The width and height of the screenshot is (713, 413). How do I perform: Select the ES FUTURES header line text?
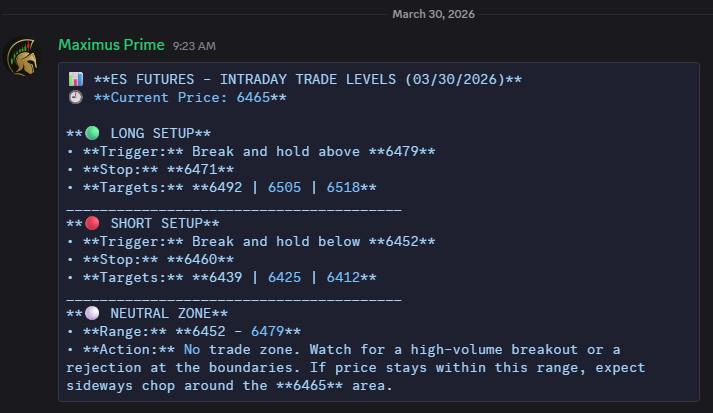pyautogui.click(x=308, y=80)
